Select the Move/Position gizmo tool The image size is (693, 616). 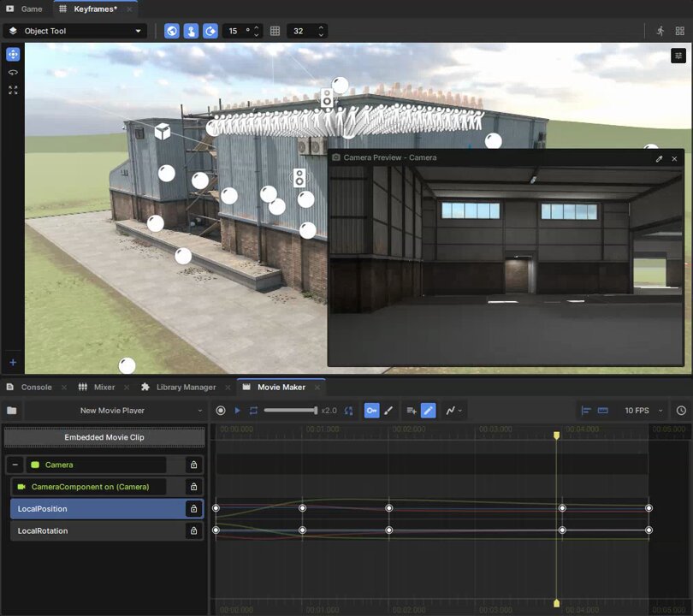[13, 55]
